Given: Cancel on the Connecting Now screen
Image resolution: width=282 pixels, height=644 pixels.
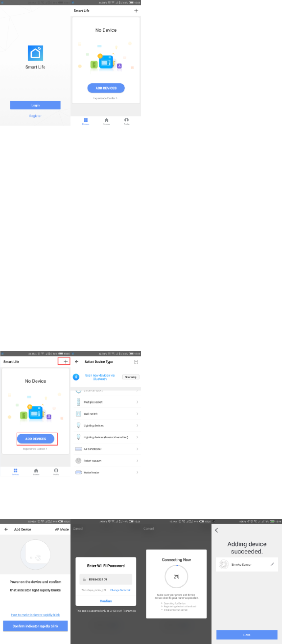Looking at the screenshot, I should (148, 530).
